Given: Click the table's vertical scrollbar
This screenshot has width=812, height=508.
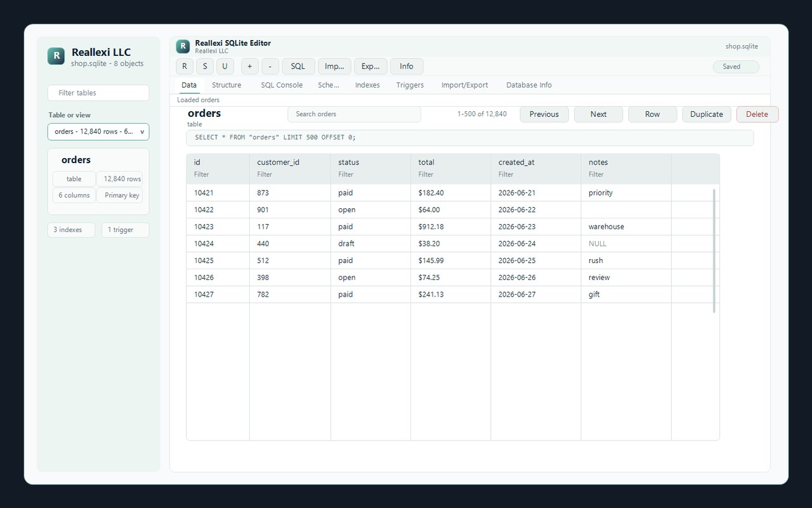Looking at the screenshot, I should [x=714, y=250].
